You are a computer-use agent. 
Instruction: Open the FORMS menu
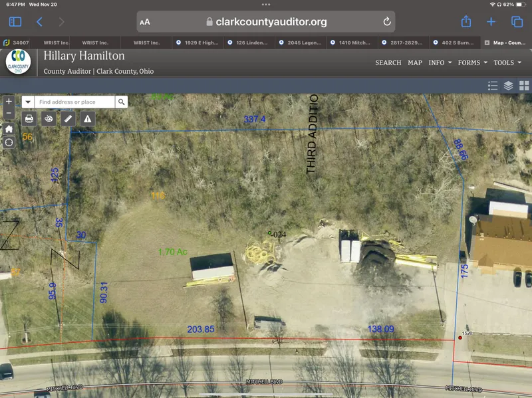472,62
